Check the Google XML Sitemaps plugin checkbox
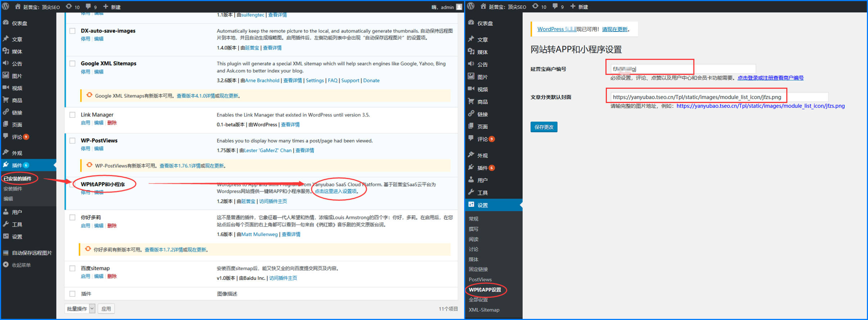Image resolution: width=868 pixels, height=320 pixels. coord(72,64)
